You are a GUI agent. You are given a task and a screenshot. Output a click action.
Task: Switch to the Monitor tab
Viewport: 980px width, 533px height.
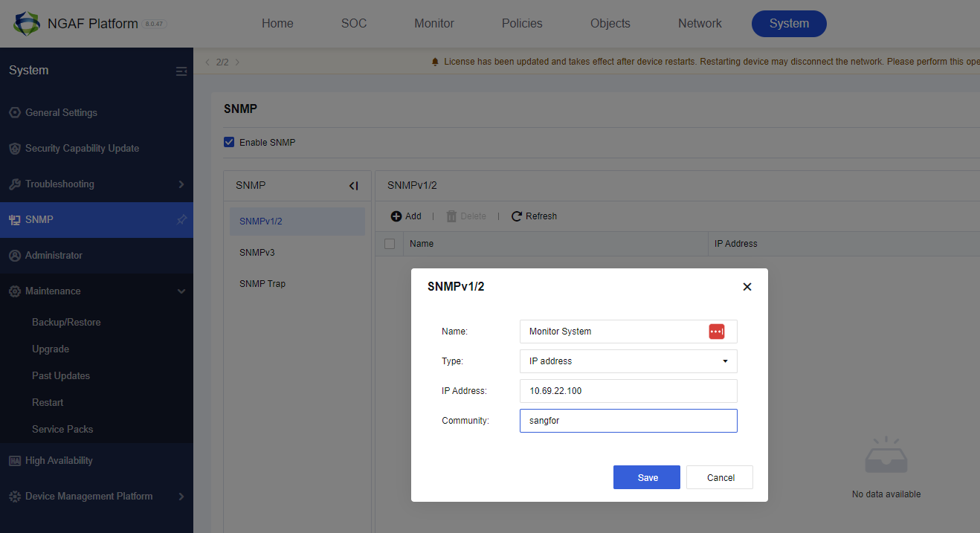pos(434,24)
